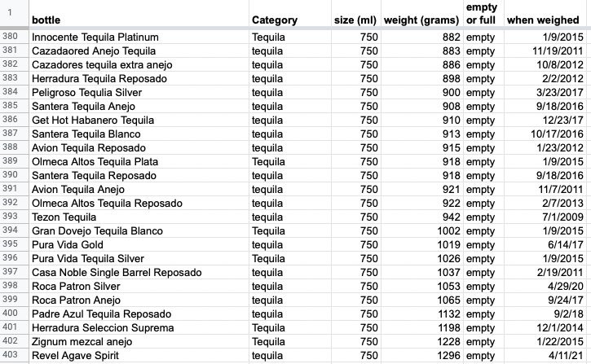Image resolution: width=591 pixels, height=364 pixels.
Task: Click the "bottle" column header cell
Action: (46, 20)
